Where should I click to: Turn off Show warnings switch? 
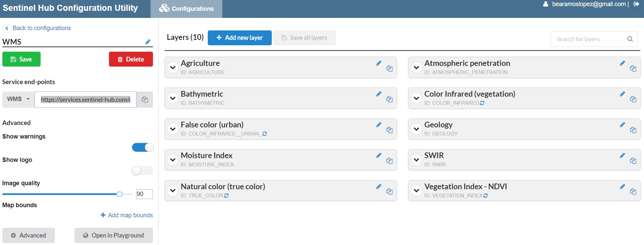coord(142,147)
